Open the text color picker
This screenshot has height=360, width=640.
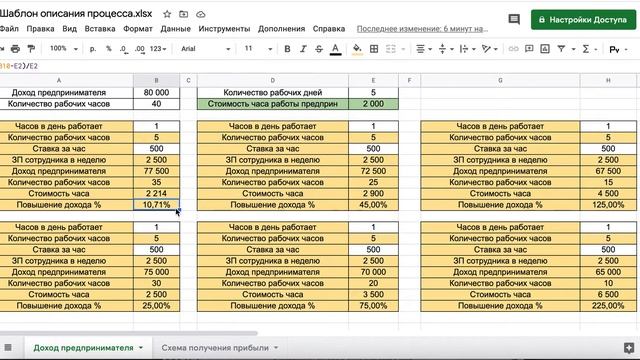tap(336, 49)
